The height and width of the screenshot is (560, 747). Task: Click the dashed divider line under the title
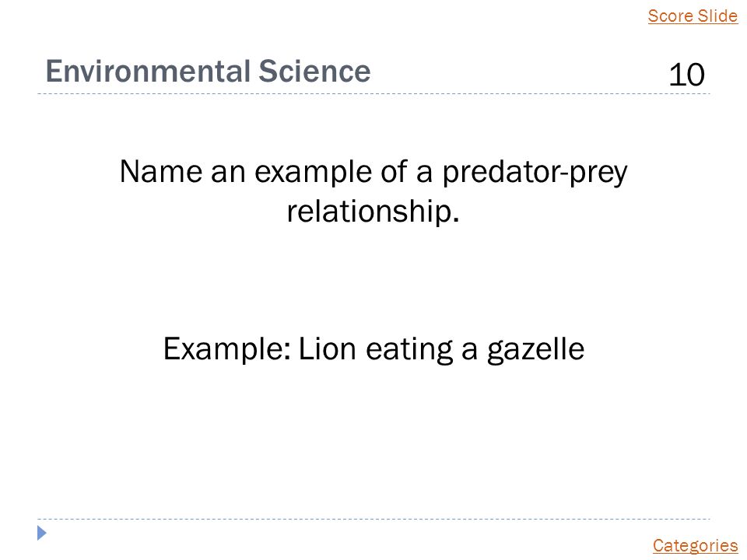click(x=373, y=94)
